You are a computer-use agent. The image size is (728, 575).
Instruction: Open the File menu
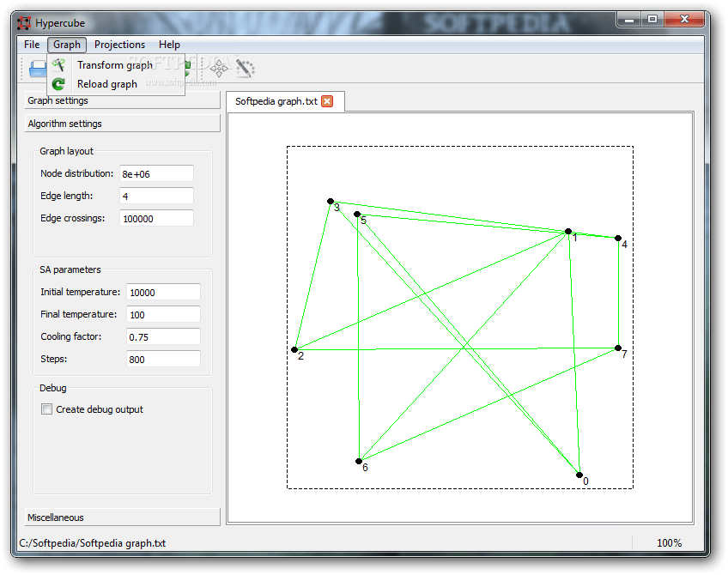(32, 45)
